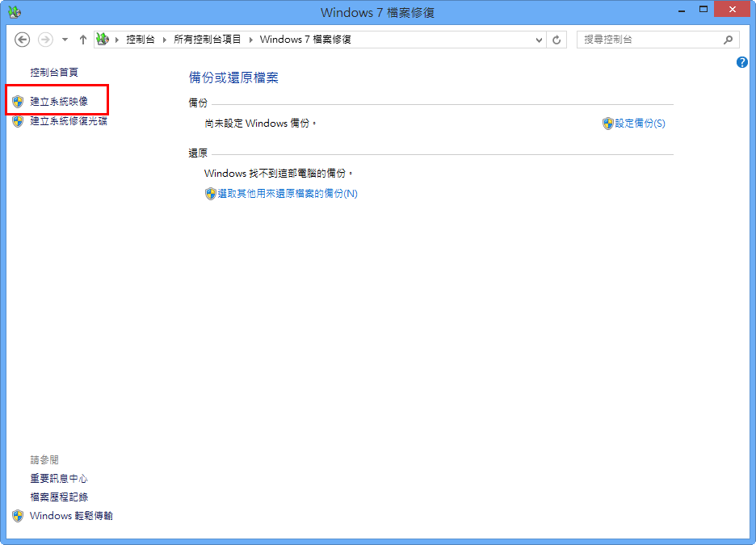
Task: Select 控制台 in the breadcrumb path
Action: [x=141, y=40]
